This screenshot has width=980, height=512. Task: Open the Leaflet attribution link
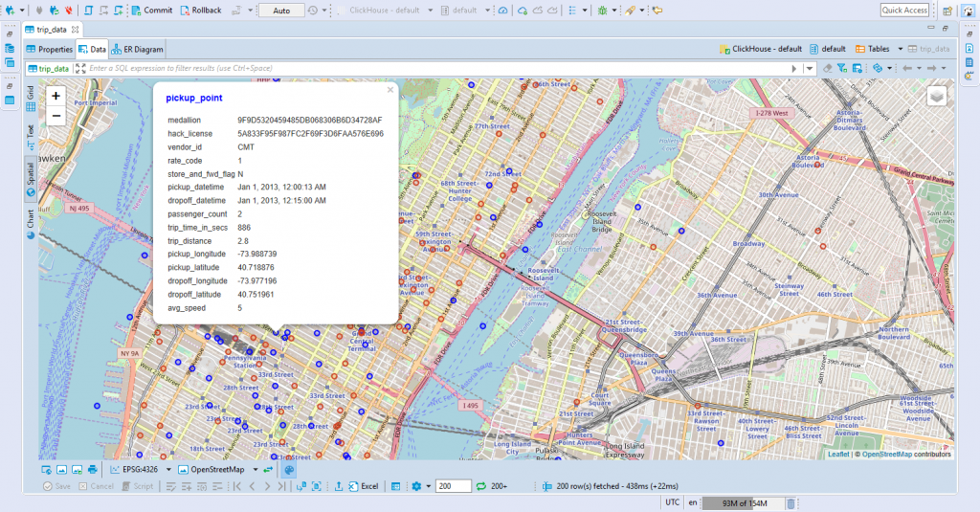point(838,455)
